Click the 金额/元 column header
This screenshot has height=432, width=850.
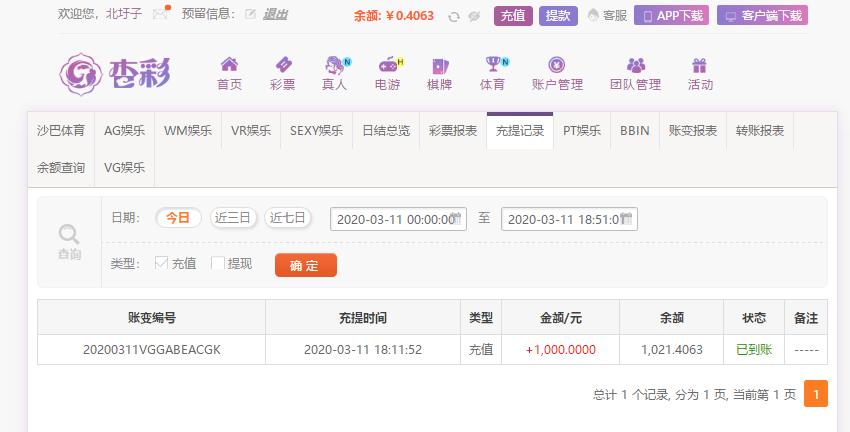[561, 318]
